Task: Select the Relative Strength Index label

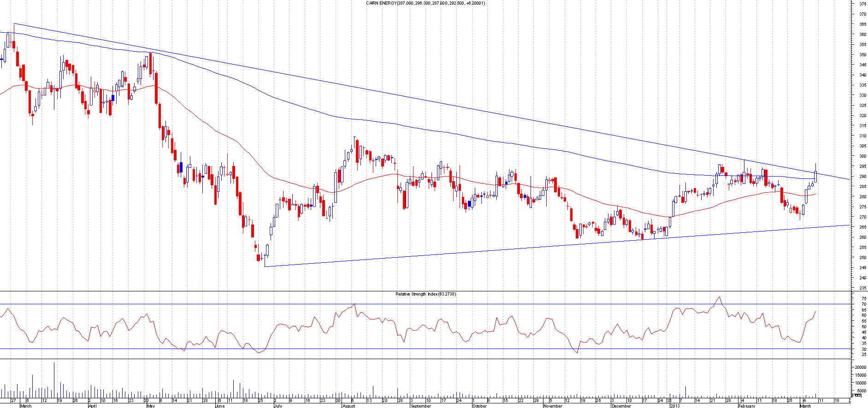Action: pyautogui.click(x=425, y=294)
